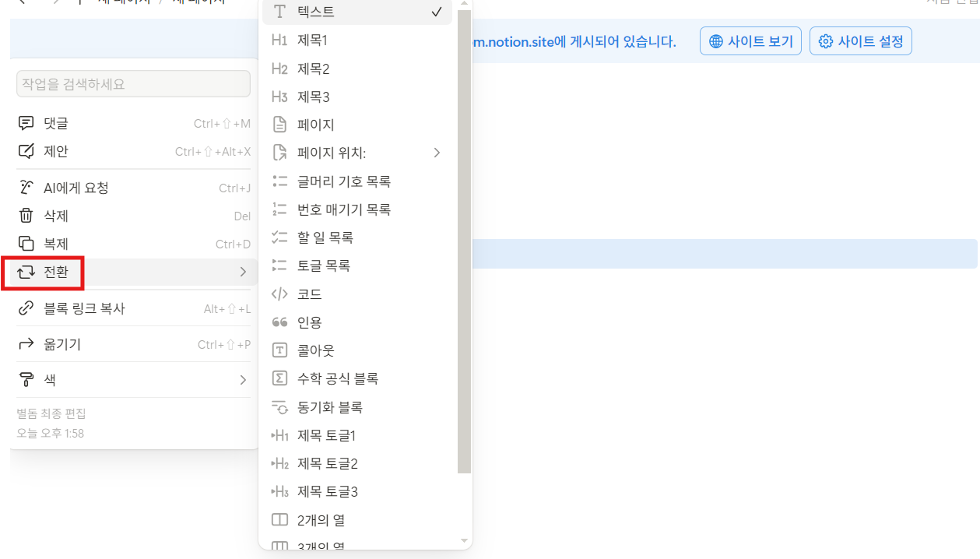Screen dimensions: 980x559
Task: Select the 코드 block icon
Action: 279,294
